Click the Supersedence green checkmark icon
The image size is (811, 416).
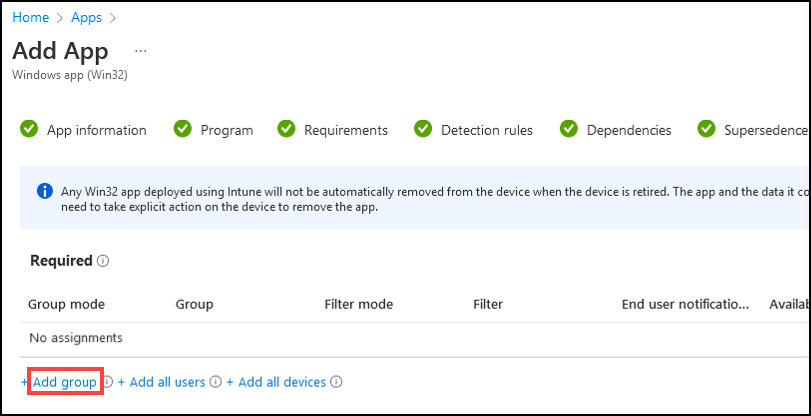(x=706, y=129)
